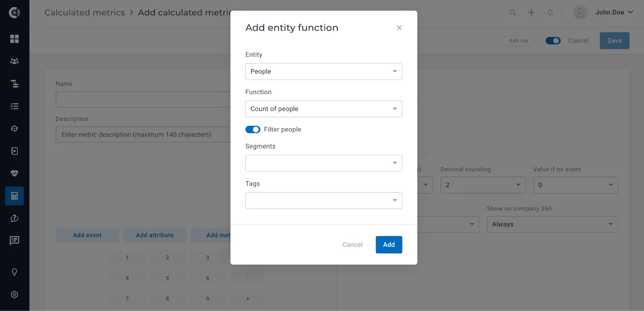Open the dashboard grid icon in sidebar
This screenshot has height=311, width=644.
pyautogui.click(x=14, y=39)
